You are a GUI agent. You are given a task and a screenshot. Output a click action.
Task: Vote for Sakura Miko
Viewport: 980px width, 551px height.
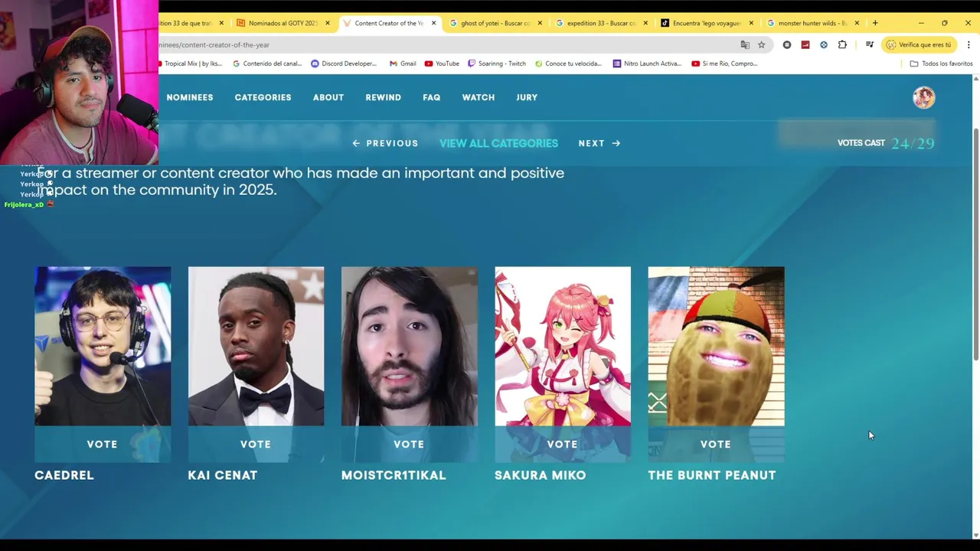563,444
